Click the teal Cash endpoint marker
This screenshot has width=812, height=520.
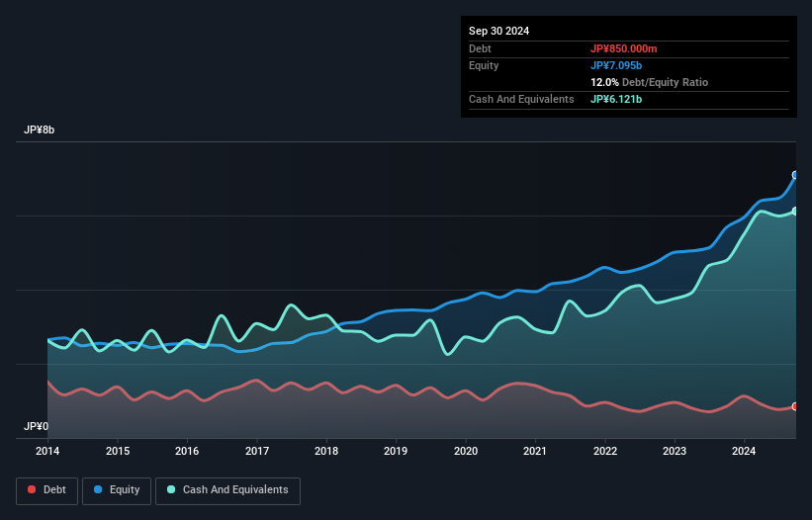point(795,212)
